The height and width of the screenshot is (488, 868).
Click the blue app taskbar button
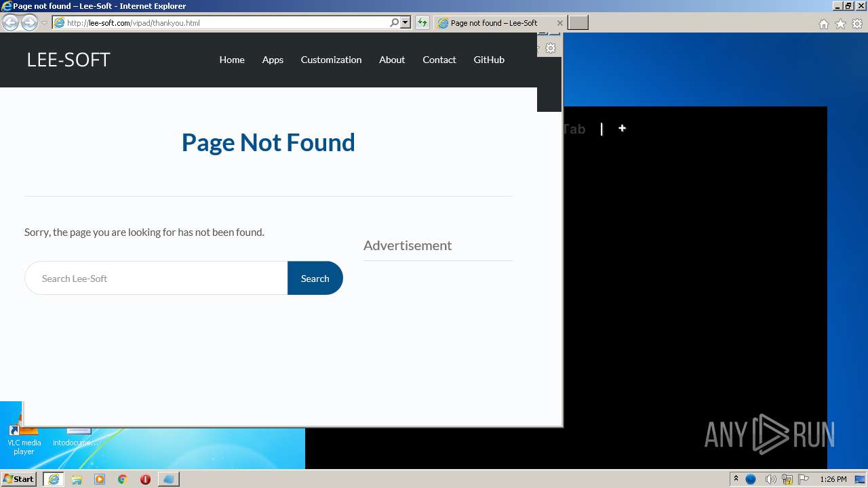pyautogui.click(x=169, y=479)
